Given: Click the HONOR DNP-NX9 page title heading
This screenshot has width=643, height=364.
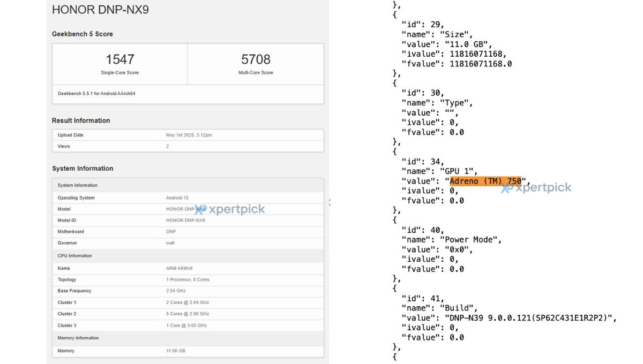Looking at the screenshot, I should pyautogui.click(x=100, y=10).
